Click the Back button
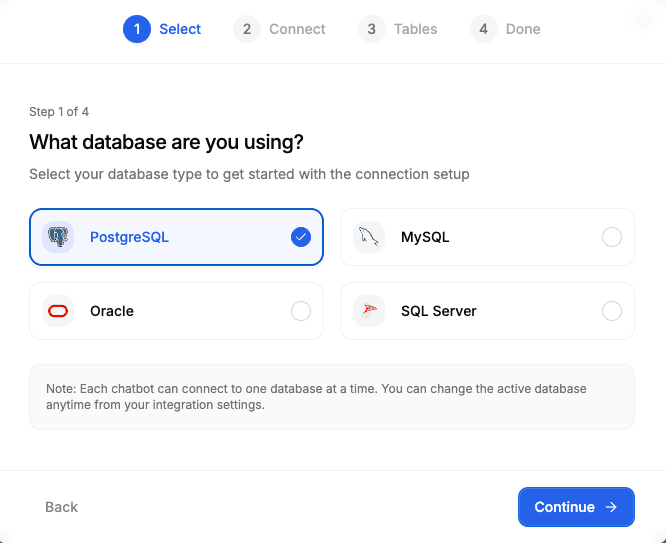 coord(62,507)
